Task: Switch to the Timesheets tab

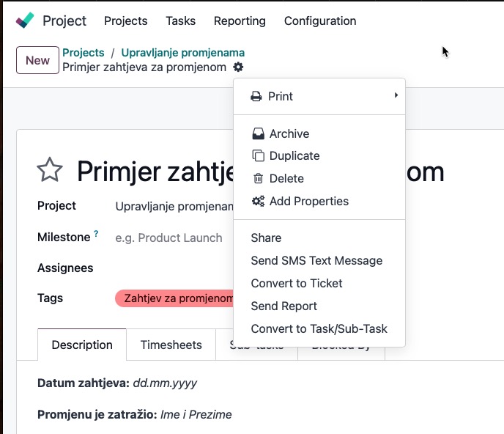Action: tap(171, 345)
